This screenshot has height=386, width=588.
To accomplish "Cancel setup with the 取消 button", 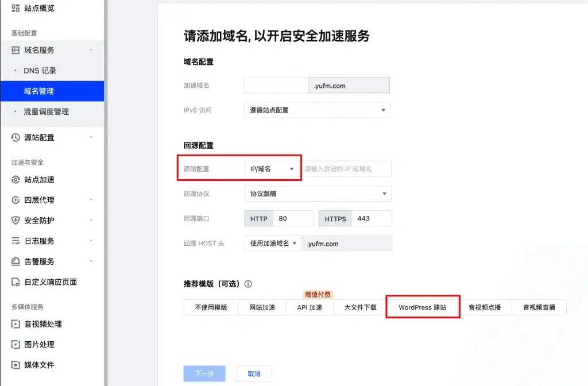I will pyautogui.click(x=254, y=373).
